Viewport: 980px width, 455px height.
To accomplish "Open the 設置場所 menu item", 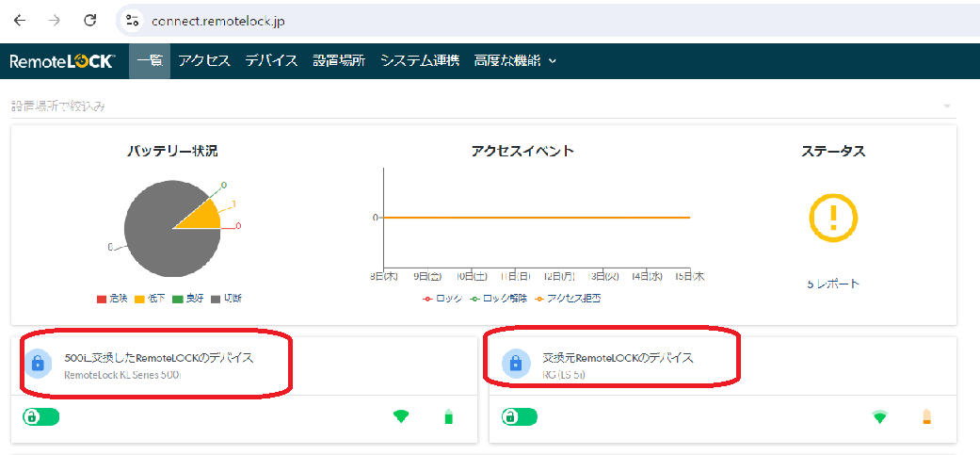I will pos(339,61).
